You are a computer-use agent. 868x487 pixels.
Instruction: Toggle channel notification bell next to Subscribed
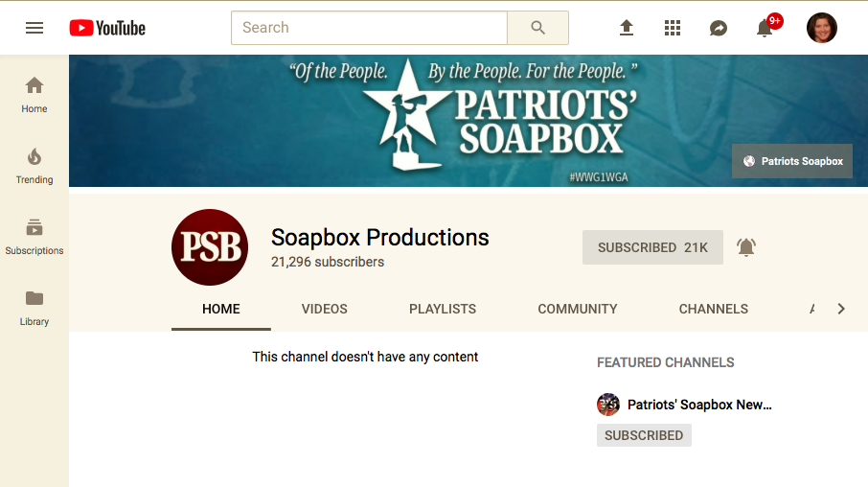click(x=745, y=247)
